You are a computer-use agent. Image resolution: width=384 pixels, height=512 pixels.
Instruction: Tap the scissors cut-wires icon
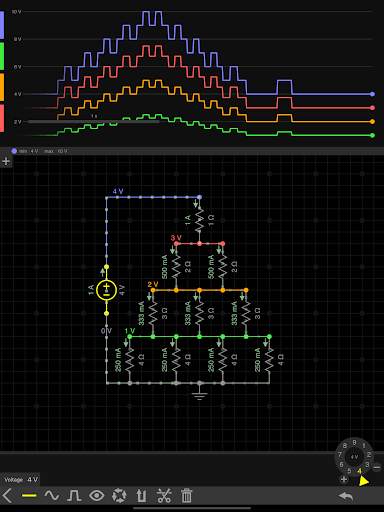pos(164,496)
